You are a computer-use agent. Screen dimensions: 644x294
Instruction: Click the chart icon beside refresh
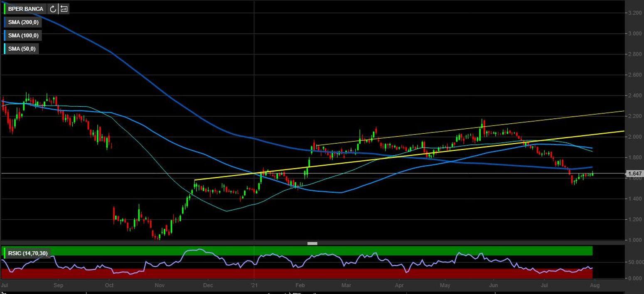click(x=64, y=9)
